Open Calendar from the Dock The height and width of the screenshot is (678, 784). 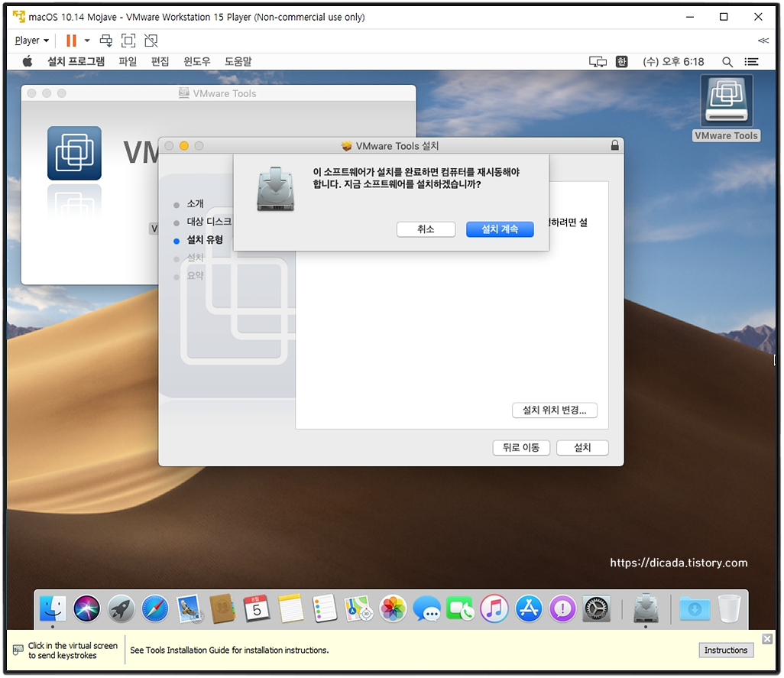click(x=257, y=608)
